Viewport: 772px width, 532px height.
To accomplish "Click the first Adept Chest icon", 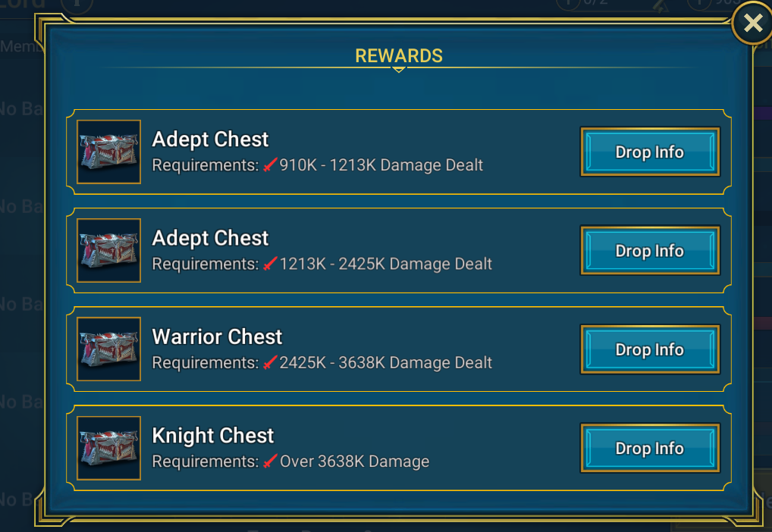I will (108, 152).
